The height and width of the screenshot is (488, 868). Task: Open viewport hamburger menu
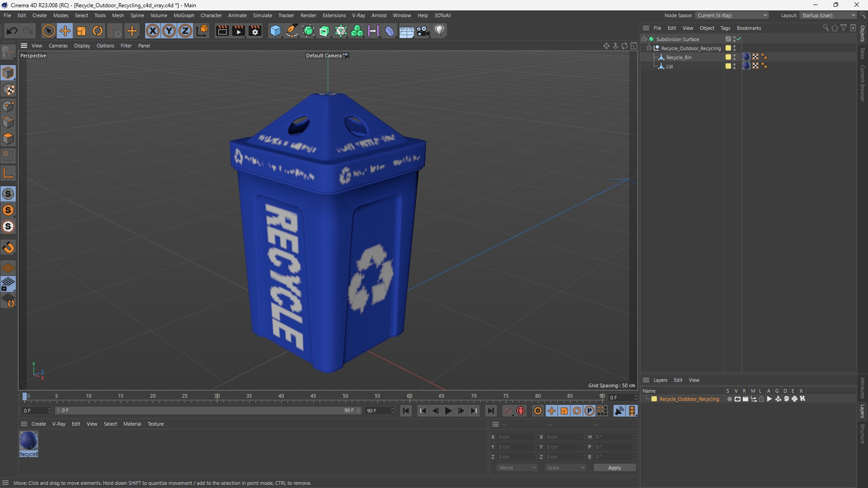point(24,46)
